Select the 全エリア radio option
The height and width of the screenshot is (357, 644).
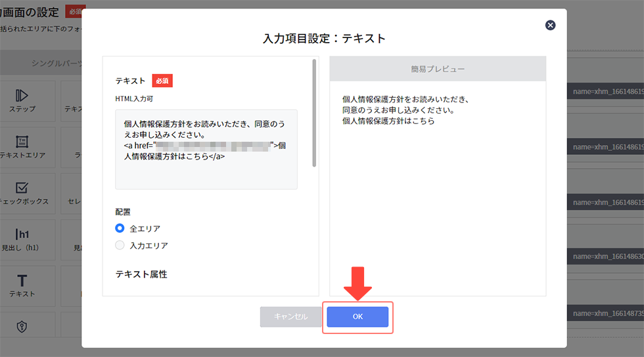tap(120, 228)
